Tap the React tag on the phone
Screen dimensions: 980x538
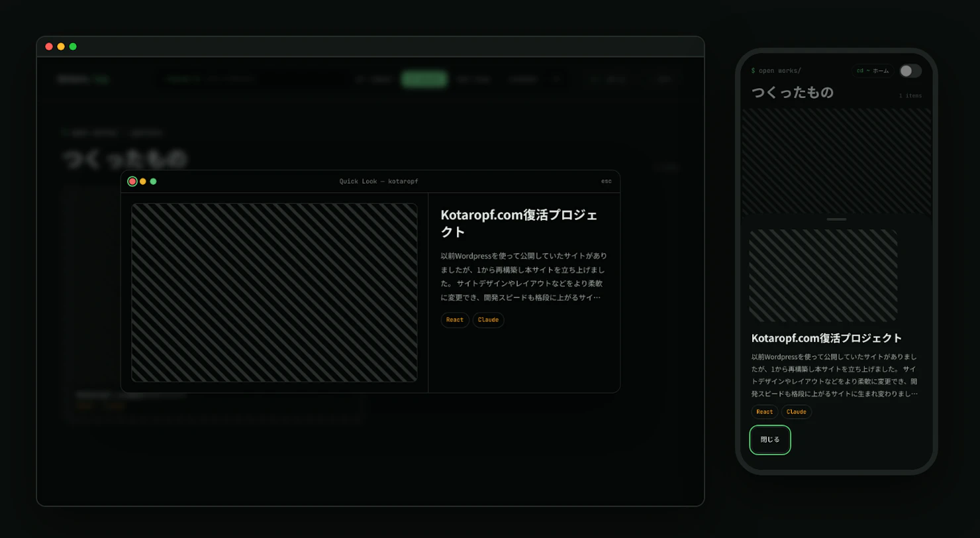pos(765,412)
